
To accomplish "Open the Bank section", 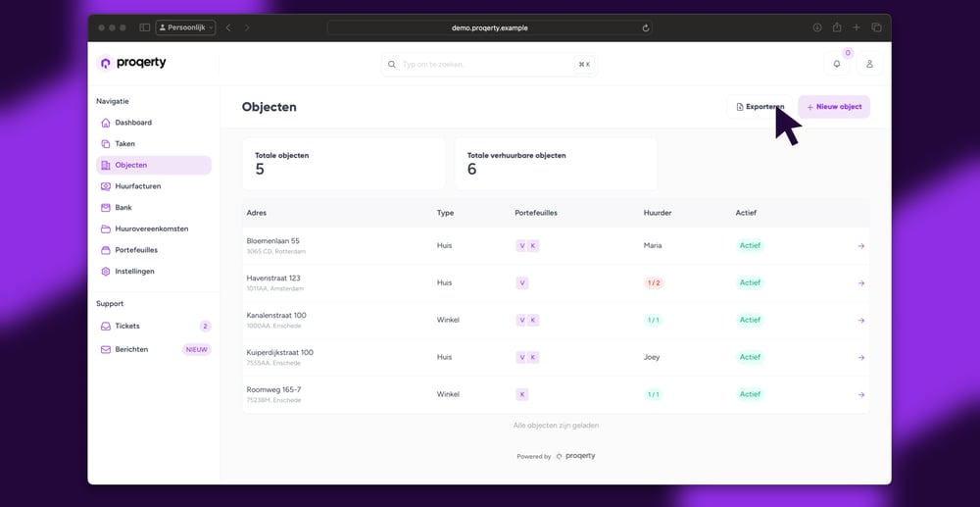I will point(154,208).
